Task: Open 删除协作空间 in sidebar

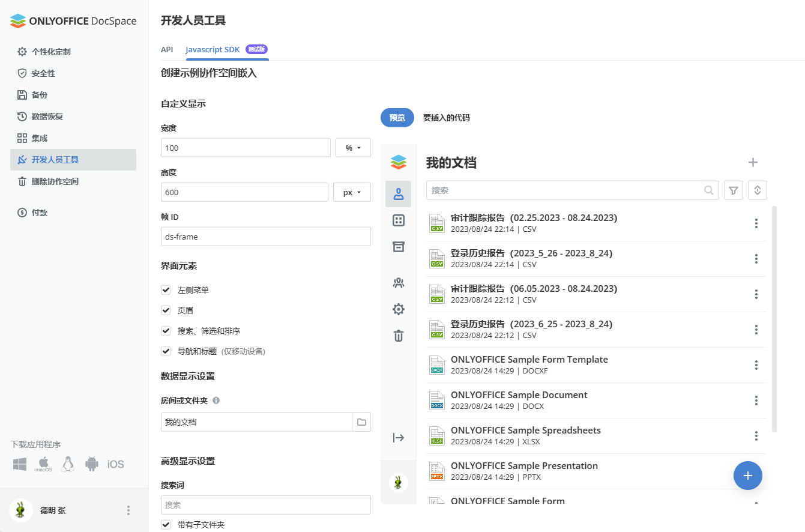Action: click(x=73, y=181)
